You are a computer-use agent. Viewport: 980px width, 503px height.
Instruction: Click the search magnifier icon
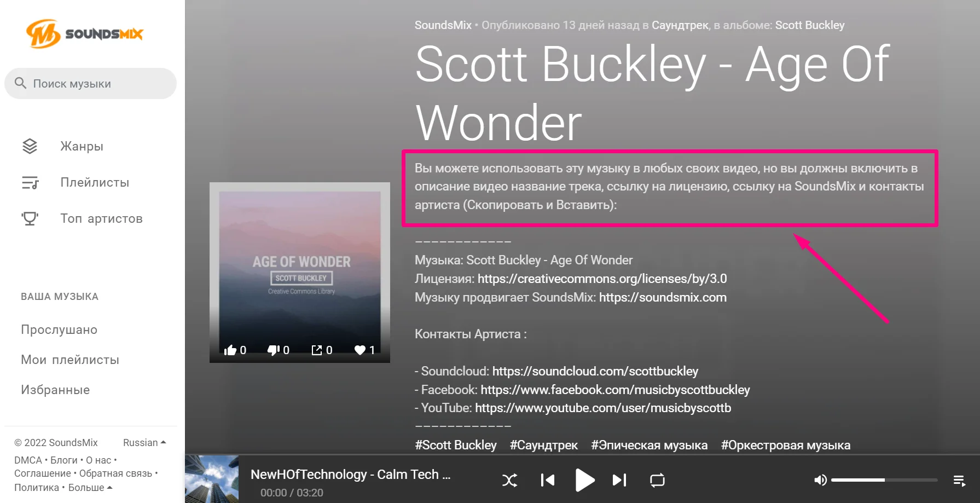(x=20, y=83)
